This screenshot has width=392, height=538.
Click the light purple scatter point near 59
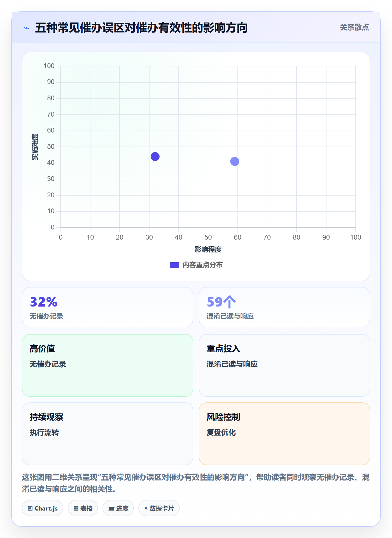pyautogui.click(x=235, y=161)
